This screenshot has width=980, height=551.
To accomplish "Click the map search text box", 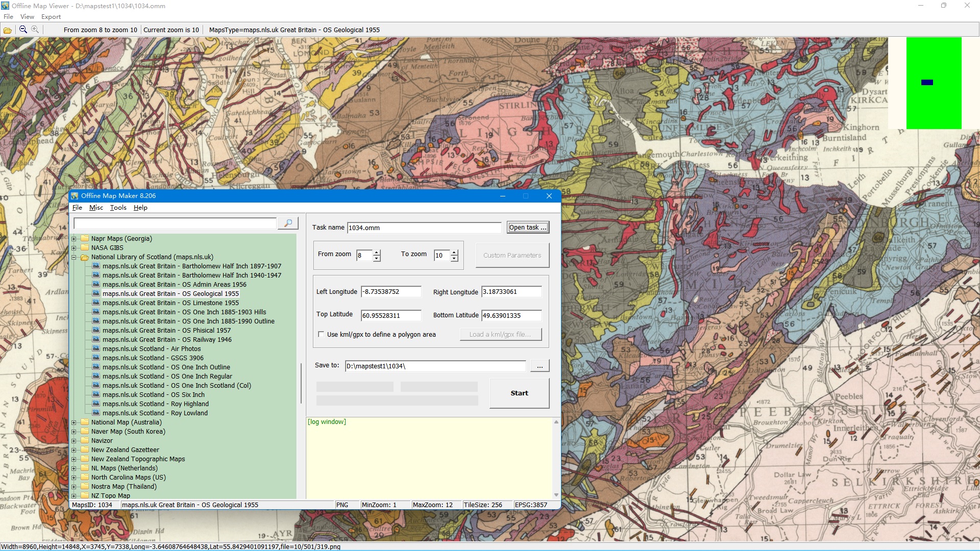I will coord(175,223).
